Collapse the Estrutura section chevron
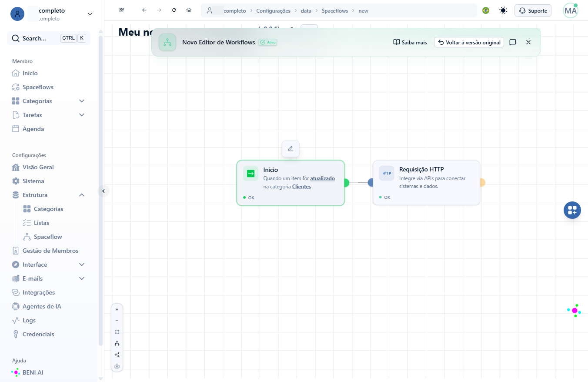Screen dimensions: 588x382 coord(82,195)
